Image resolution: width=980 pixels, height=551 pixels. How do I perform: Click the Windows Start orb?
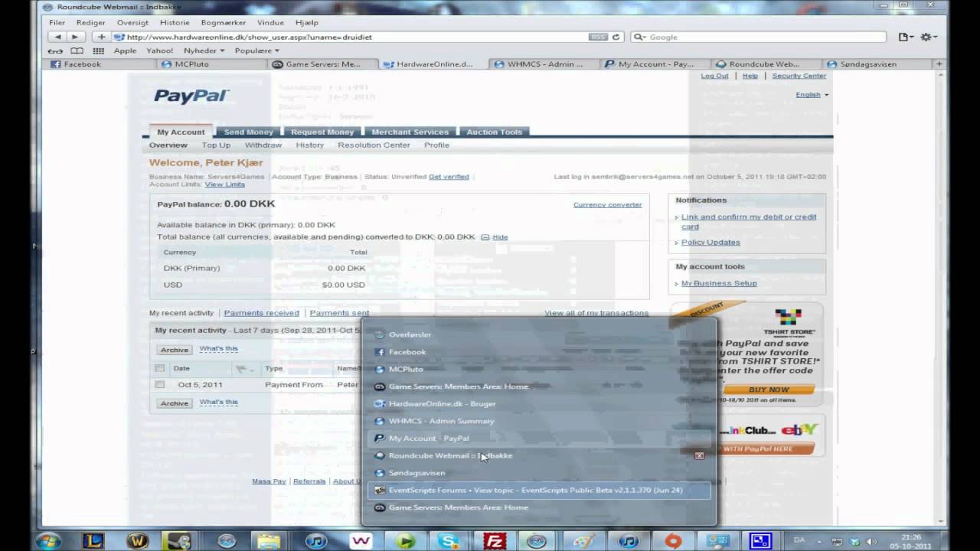click(x=47, y=540)
